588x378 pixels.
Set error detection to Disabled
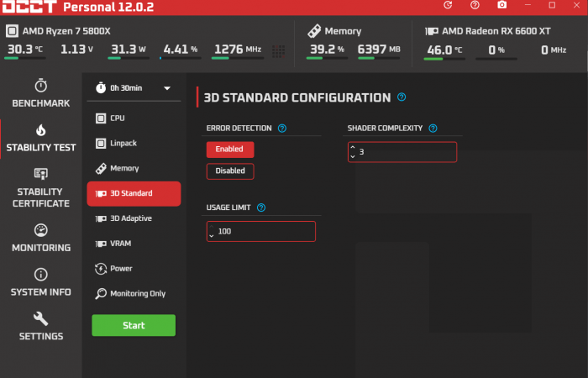click(x=230, y=171)
